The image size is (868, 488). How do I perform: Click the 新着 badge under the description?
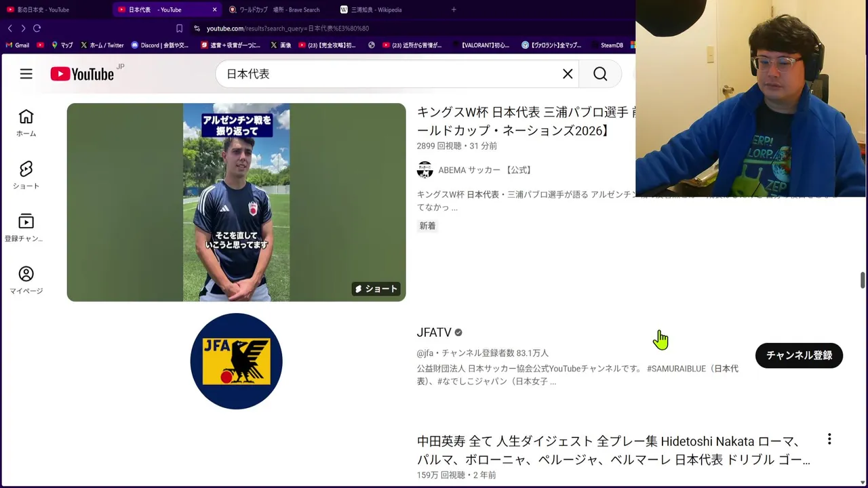pos(427,226)
